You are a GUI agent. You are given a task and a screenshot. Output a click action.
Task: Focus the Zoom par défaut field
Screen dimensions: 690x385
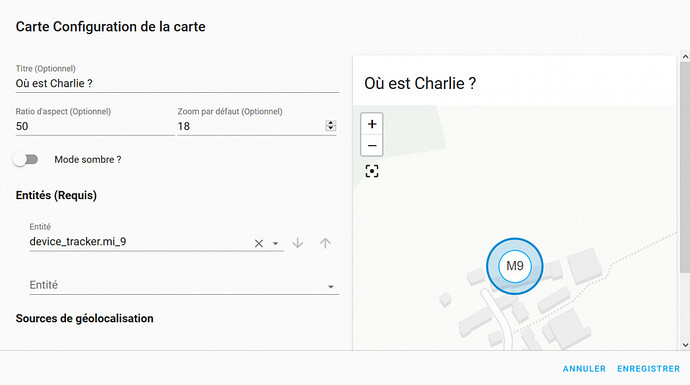[x=251, y=126]
